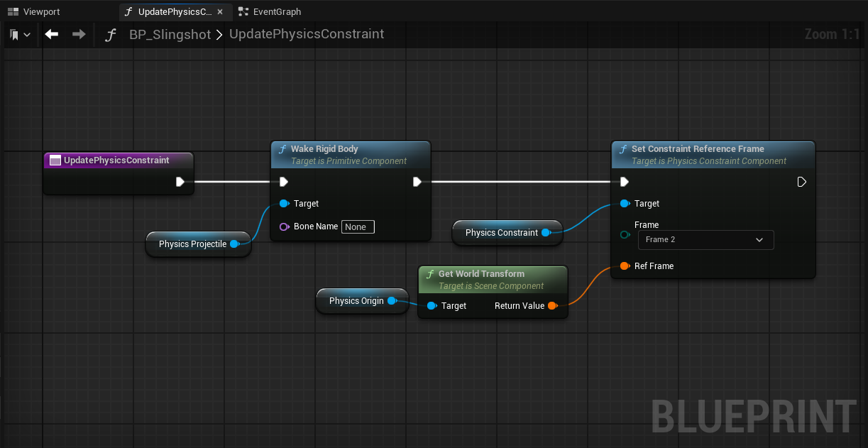
Task: Click BP_Slingshot in the breadcrumb
Action: [x=170, y=34]
